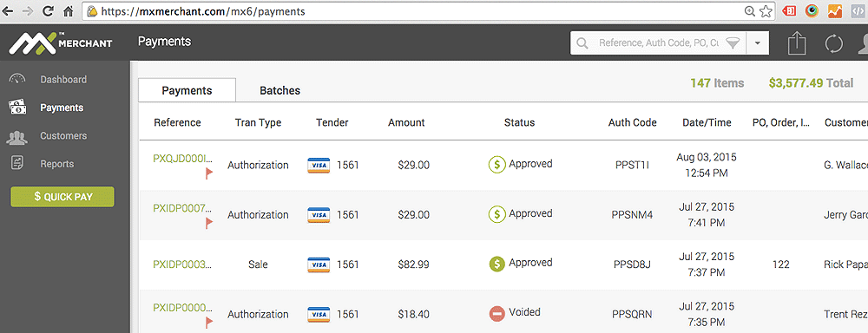Viewport: 868px width, 333px height.
Task: Click the Voided status icon
Action: point(497,314)
